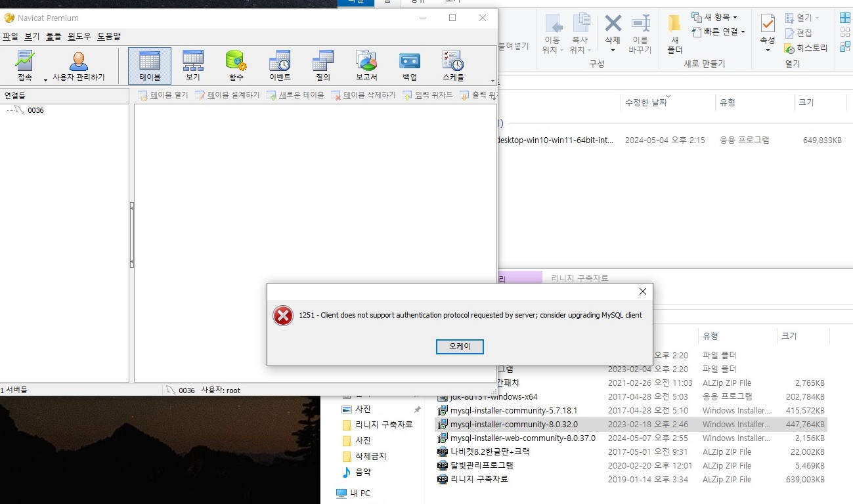Click 새로운 테이블 new table in Navicat
This screenshot has width=853, height=504.
pos(295,95)
